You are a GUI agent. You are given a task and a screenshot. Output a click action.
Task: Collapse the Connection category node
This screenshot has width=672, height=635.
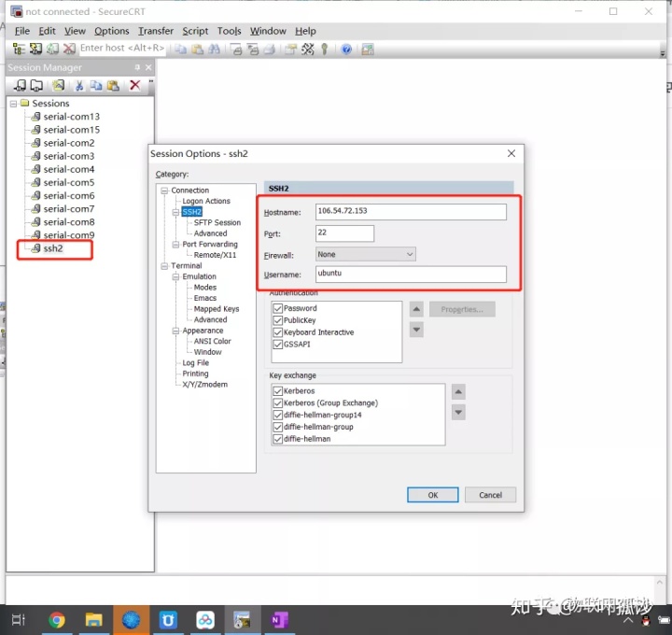164,190
